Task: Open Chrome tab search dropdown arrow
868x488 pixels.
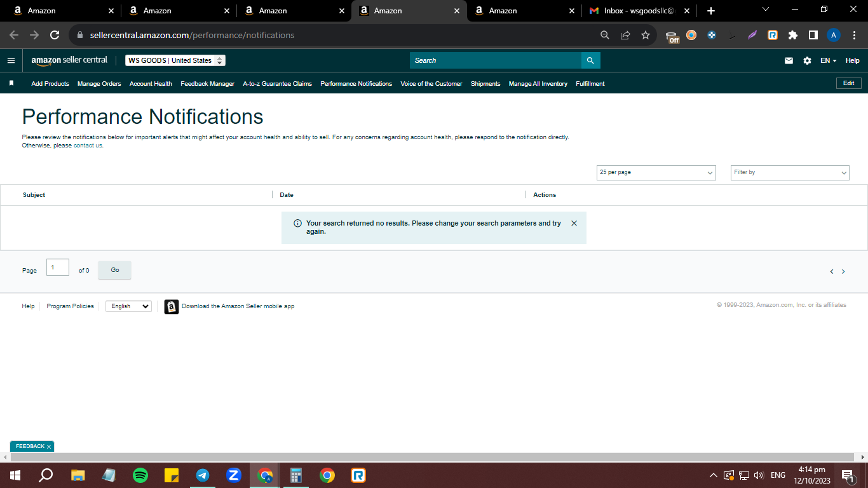Action: tap(765, 10)
